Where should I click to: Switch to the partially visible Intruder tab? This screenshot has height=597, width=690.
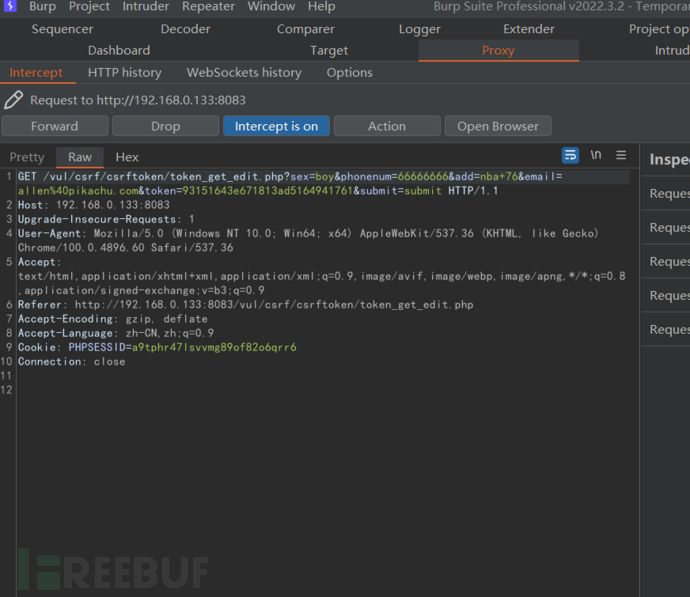(672, 50)
